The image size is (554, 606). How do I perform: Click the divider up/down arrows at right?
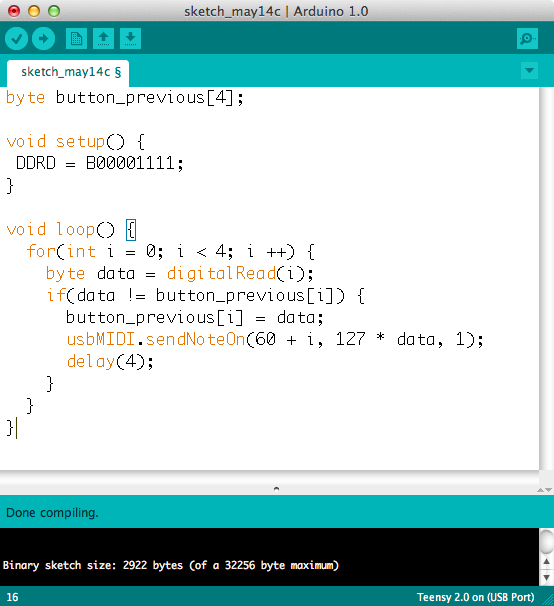[x=544, y=490]
